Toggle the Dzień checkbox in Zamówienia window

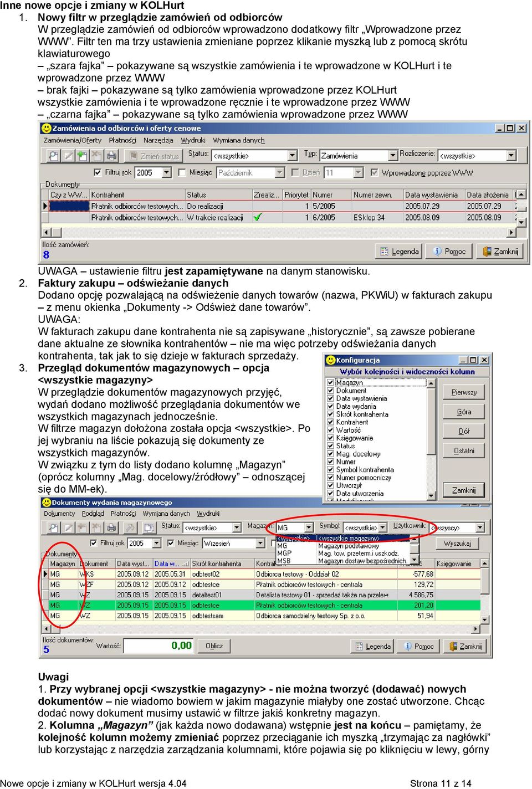(x=295, y=172)
